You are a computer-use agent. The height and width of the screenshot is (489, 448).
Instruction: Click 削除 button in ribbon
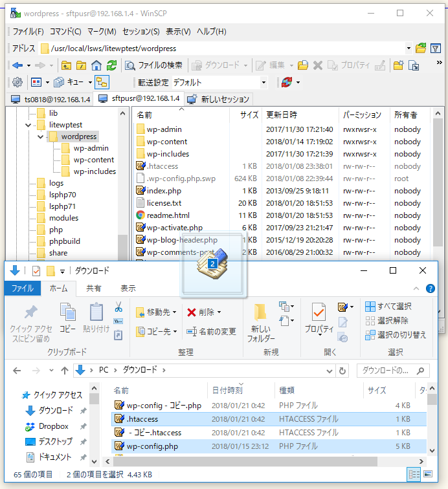[204, 312]
